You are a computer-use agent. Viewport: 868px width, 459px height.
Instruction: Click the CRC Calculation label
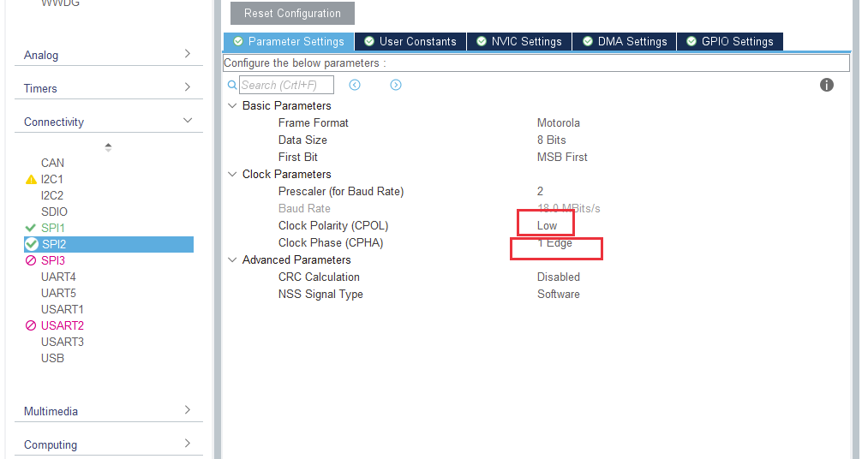click(x=319, y=277)
